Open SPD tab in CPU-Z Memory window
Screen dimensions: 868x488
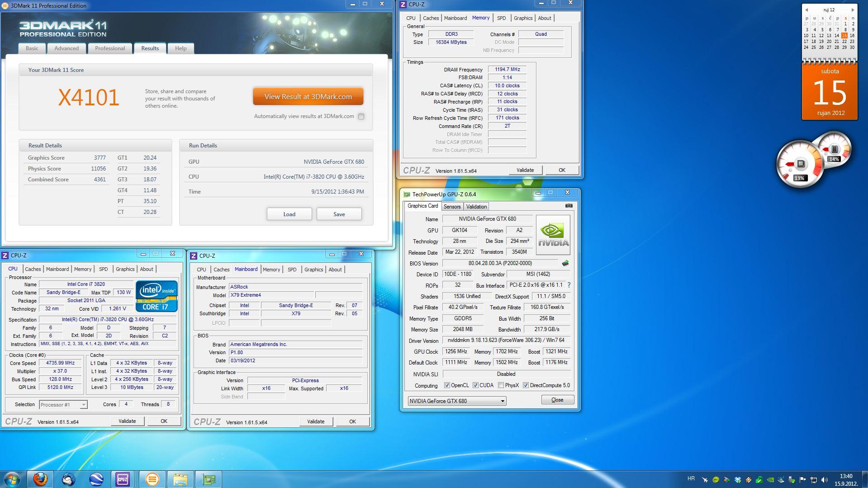coord(501,18)
